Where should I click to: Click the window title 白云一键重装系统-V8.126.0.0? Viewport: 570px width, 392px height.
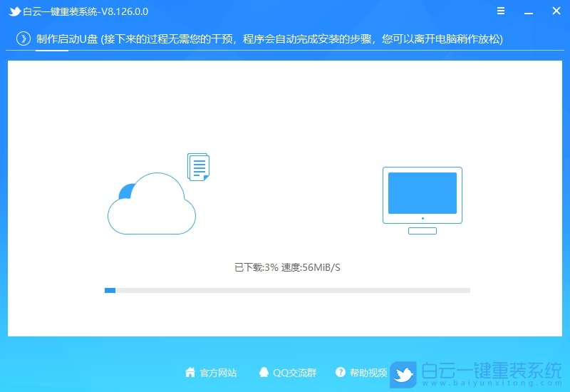(x=85, y=11)
